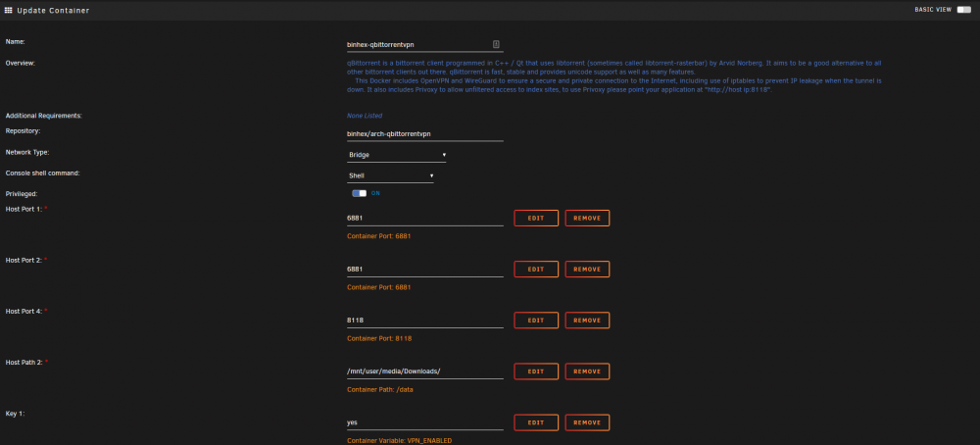Edit the Host Port 1 mapping
980x445 pixels.
pos(536,219)
